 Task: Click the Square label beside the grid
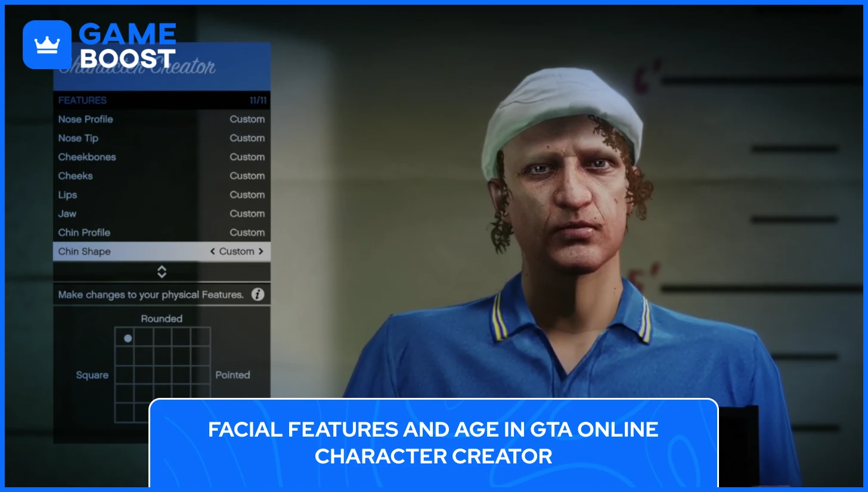92,375
